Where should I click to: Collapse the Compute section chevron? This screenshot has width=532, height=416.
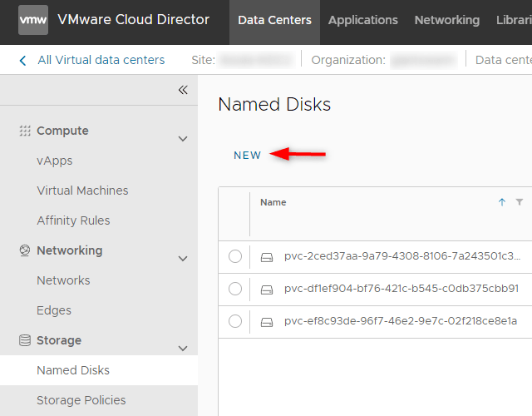tap(183, 139)
